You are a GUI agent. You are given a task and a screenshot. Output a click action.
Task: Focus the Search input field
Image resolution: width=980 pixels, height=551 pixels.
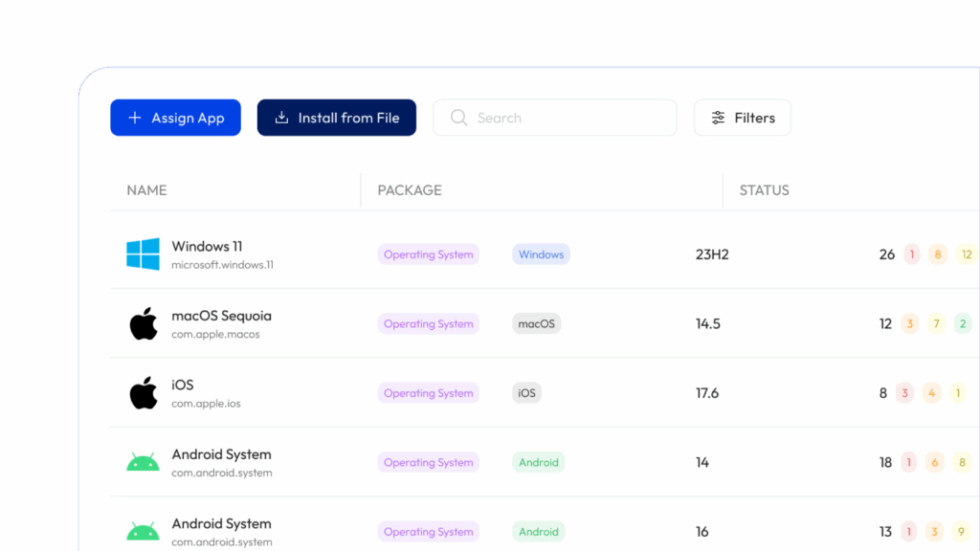pos(565,118)
